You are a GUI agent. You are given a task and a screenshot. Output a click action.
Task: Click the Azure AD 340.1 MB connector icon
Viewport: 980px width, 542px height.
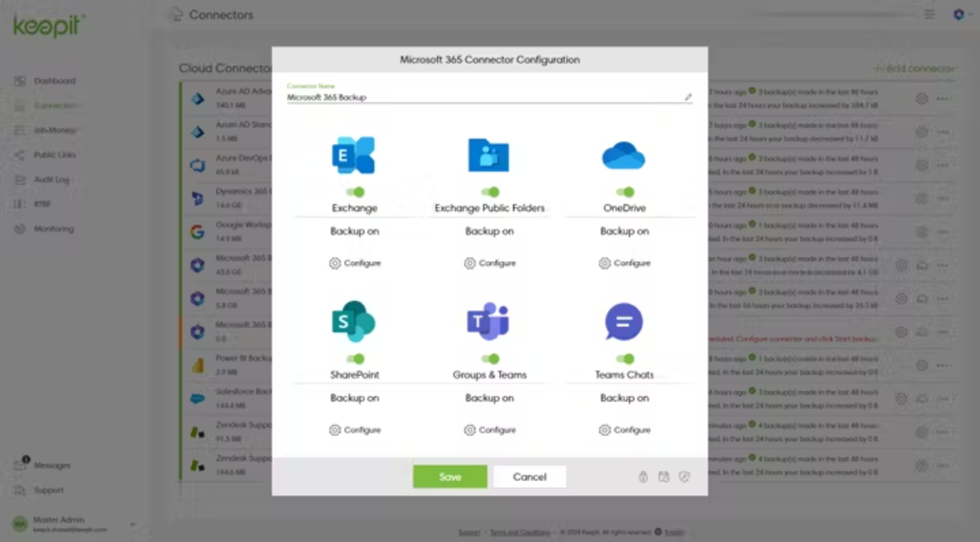197,98
